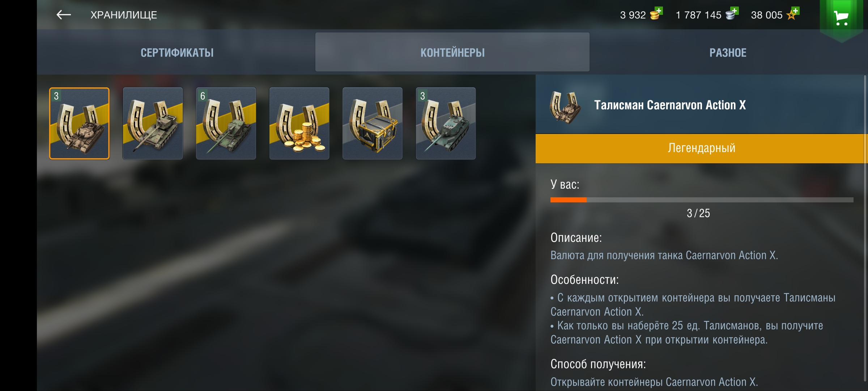Image resolution: width=868 pixels, height=391 pixels.
Task: Switch to the Контейнеры tab
Action: 452,52
